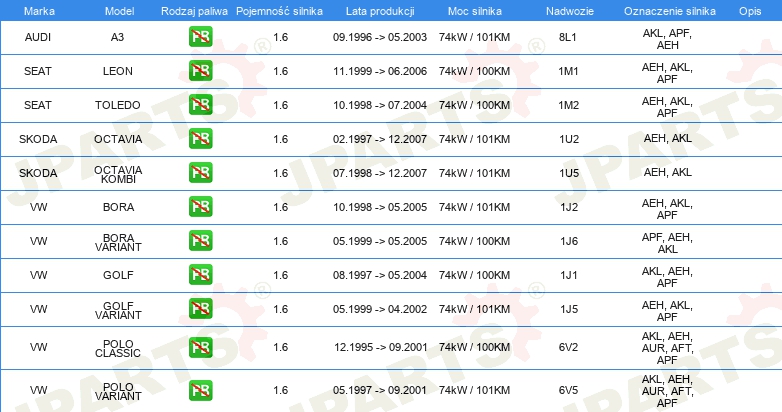Click the Oznaczenie silnika column header

tap(670, 11)
